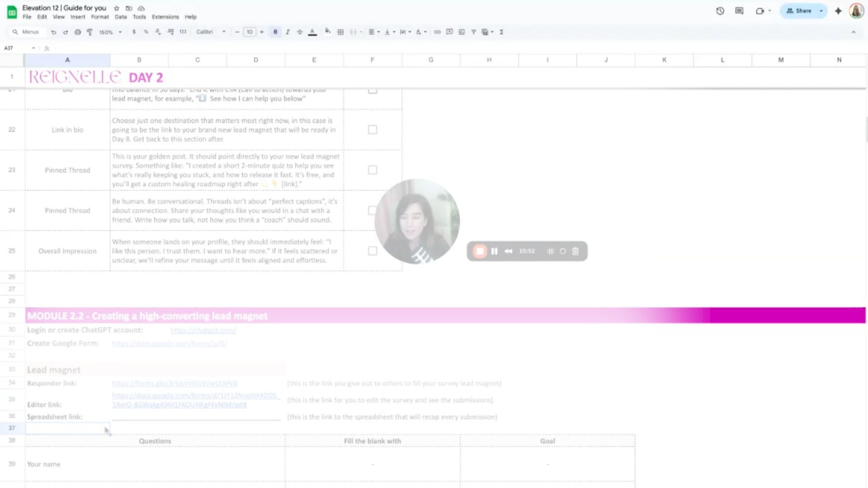Click the forms.gle responder link
This screenshot has height=488, width=868.
[175, 383]
